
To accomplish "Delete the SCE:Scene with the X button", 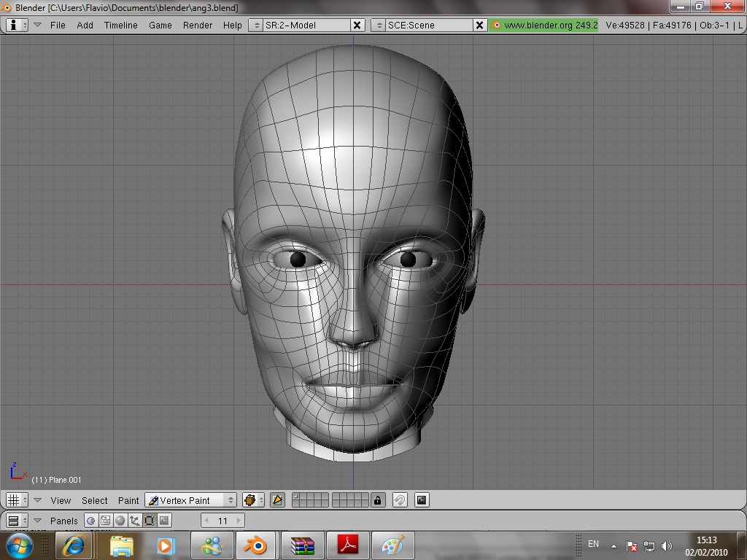I will click(479, 25).
